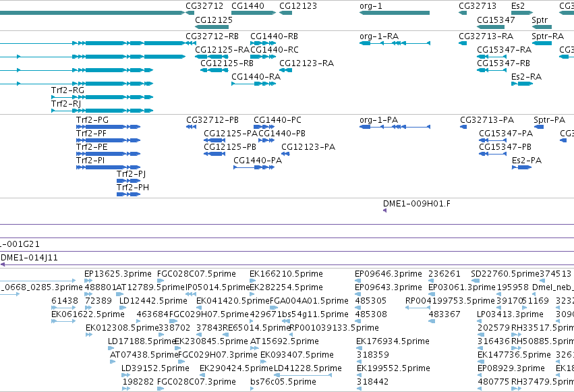Select the CG12123 gene label

(298, 6)
